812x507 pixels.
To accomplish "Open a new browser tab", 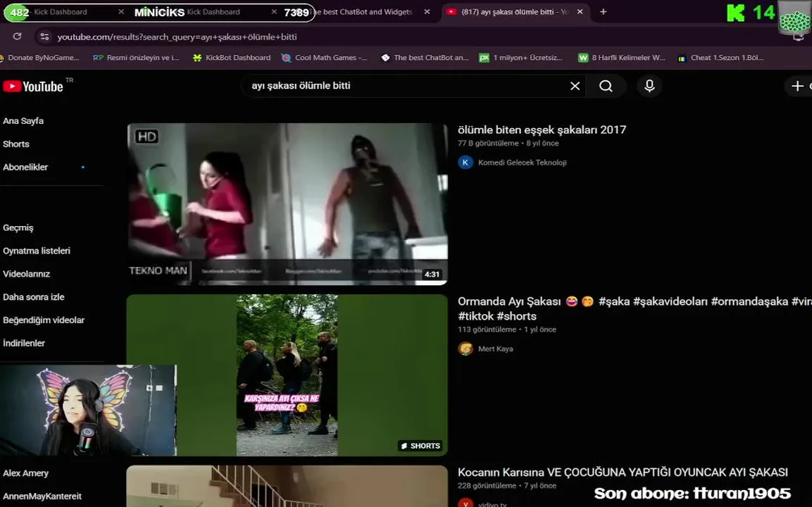I will tap(604, 11).
